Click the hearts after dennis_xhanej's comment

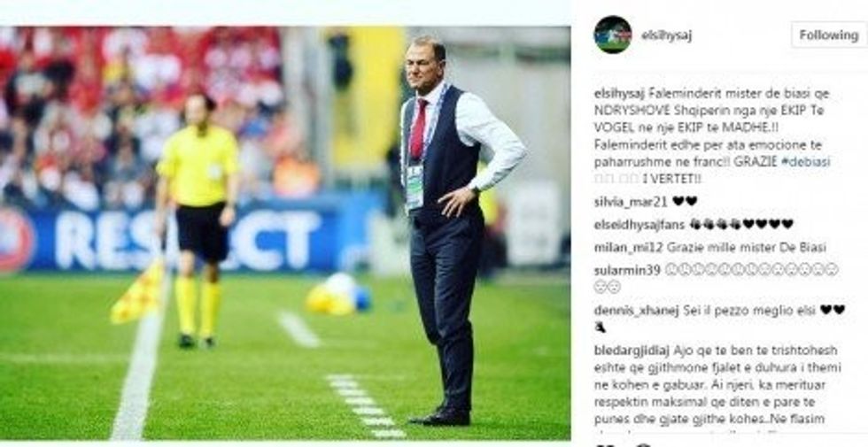click(x=832, y=310)
